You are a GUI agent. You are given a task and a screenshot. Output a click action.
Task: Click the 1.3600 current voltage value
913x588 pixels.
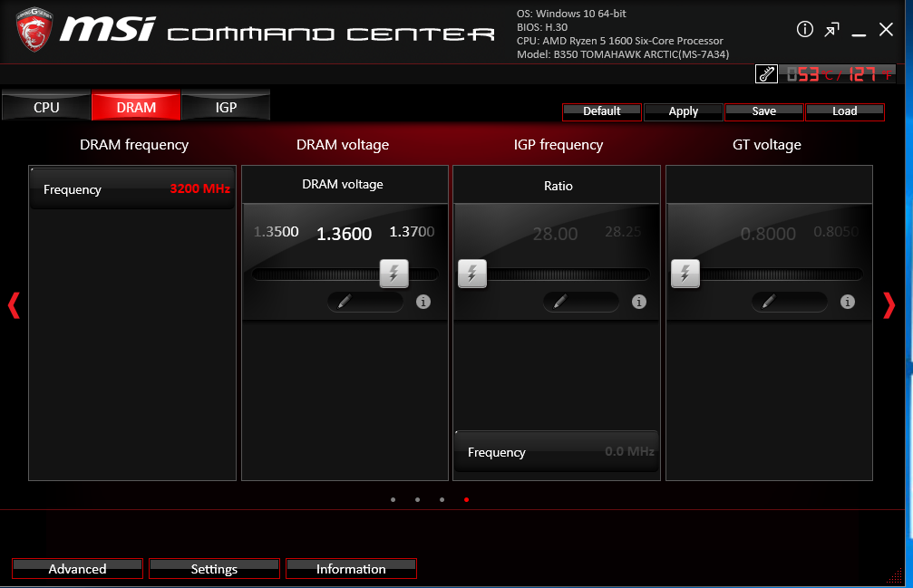(x=345, y=234)
